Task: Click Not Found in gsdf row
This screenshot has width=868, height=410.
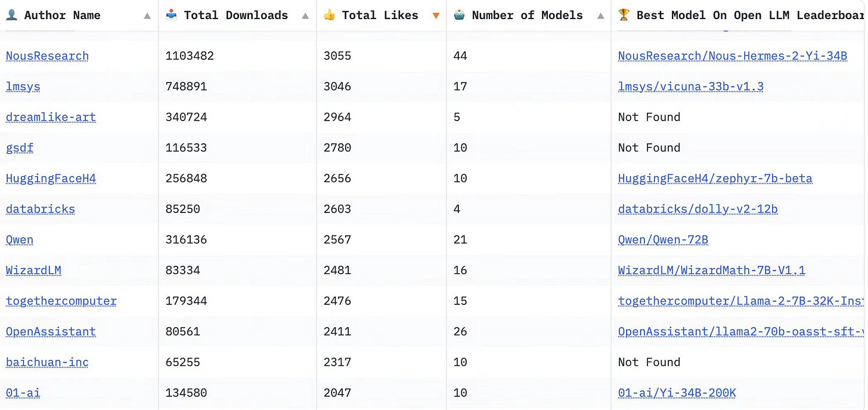Action: 649,148
